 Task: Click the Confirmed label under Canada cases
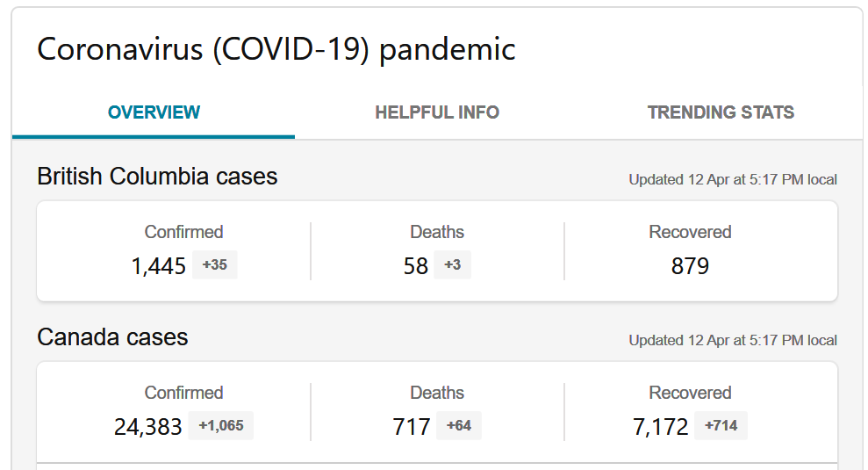[x=183, y=393]
